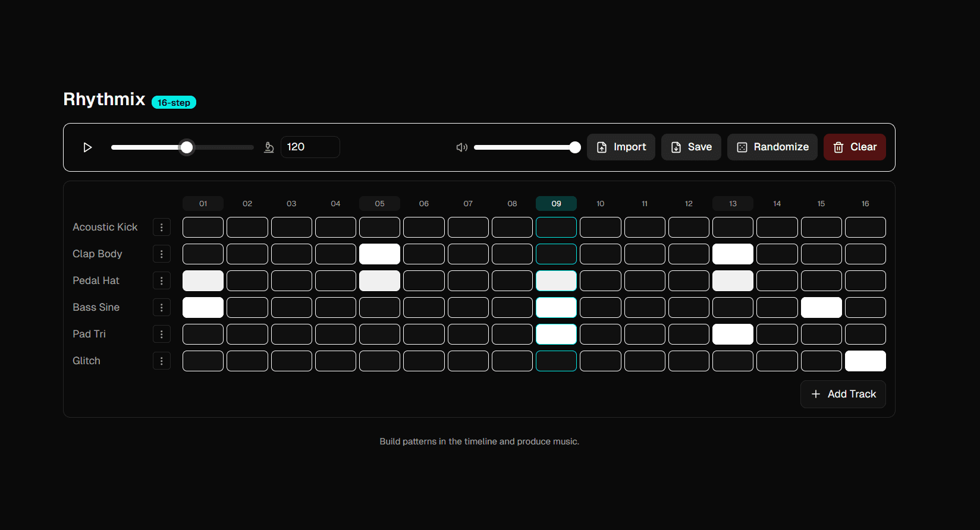Toggle Acoustic Kick step 01

[x=203, y=227]
